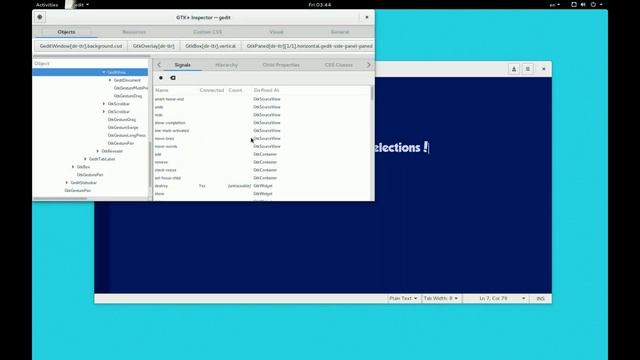Open the en input language menu
This screenshot has height=360, width=640.
(554, 4)
